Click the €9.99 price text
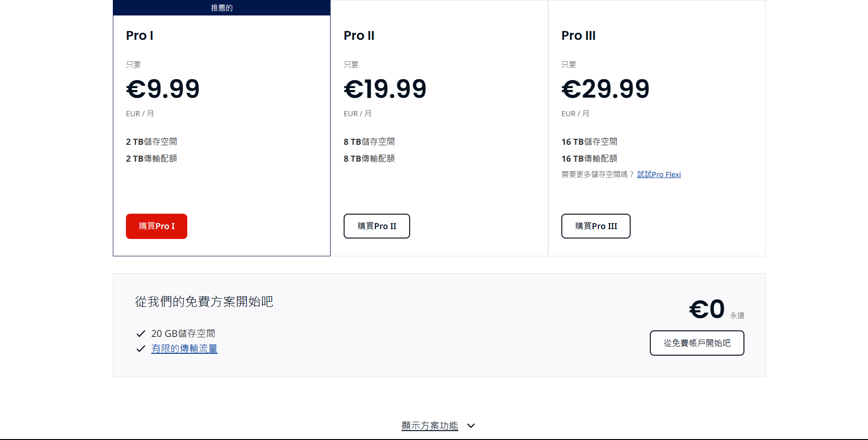The height and width of the screenshot is (440, 868). click(162, 89)
